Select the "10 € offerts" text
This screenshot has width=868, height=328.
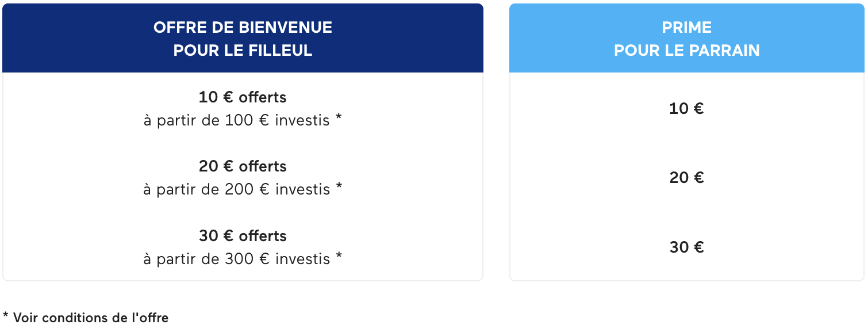[243, 97]
